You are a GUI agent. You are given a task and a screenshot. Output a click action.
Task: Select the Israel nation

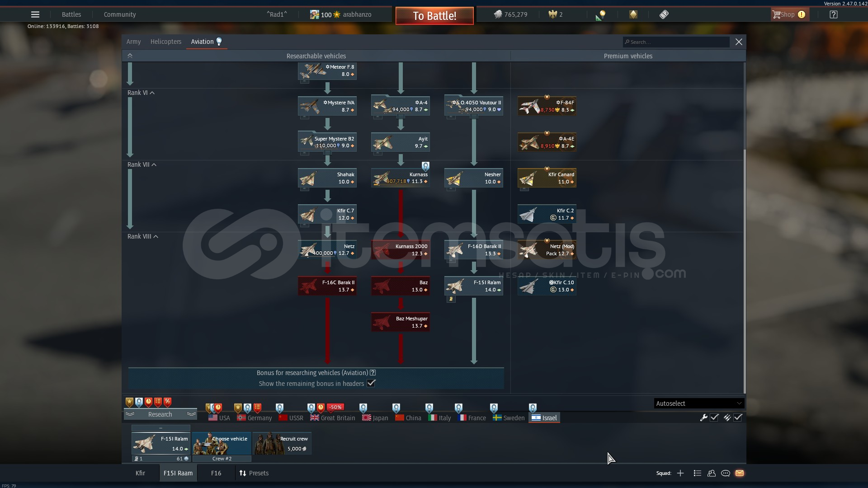point(544,418)
